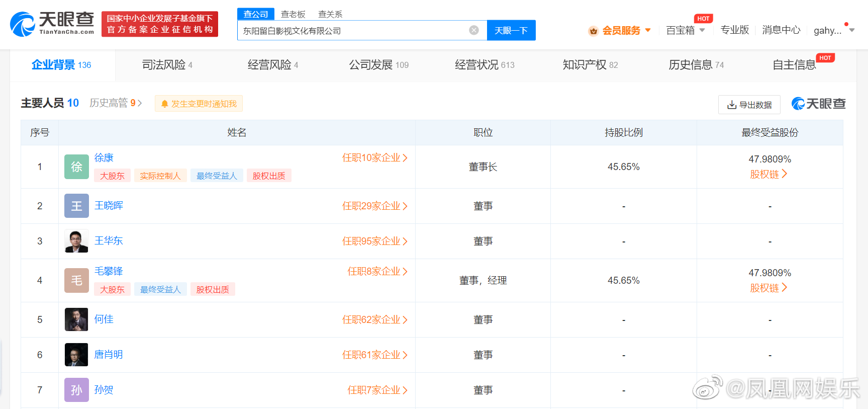Click inside the company search input field
The height and width of the screenshot is (409, 868).
[352, 31]
